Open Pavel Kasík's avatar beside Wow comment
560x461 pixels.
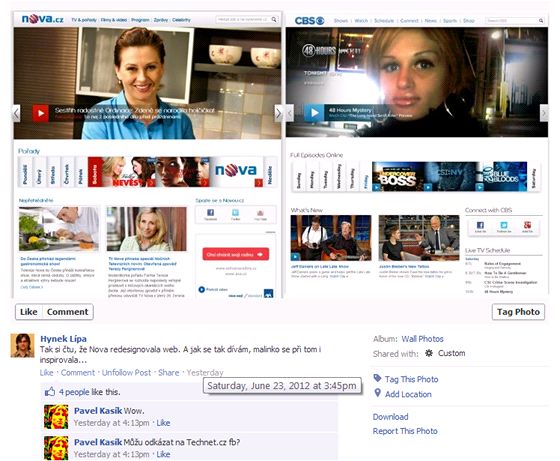56,417
